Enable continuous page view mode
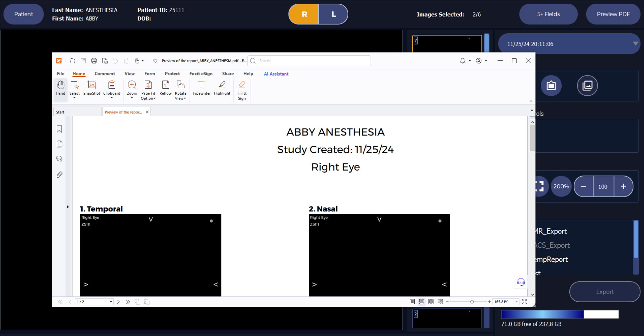The height and width of the screenshot is (336, 644). 422,302
